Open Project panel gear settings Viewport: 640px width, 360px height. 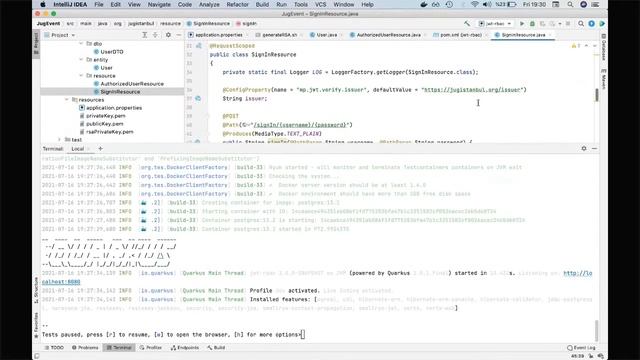pyautogui.click(x=168, y=35)
